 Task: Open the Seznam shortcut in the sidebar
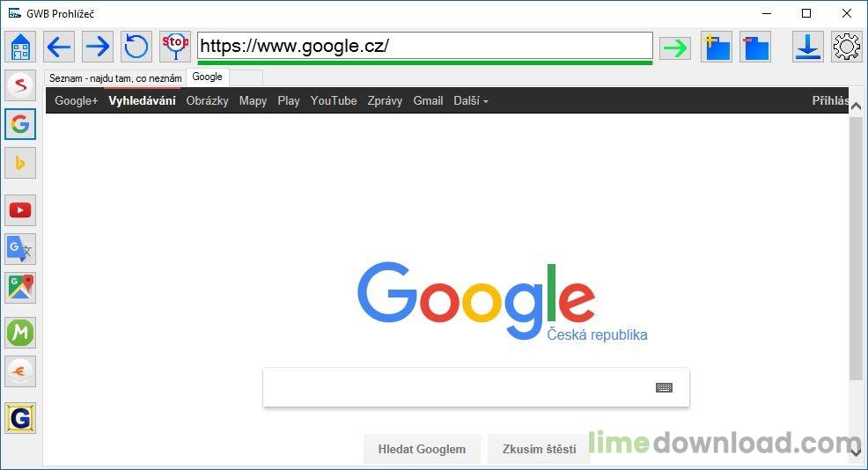20,85
